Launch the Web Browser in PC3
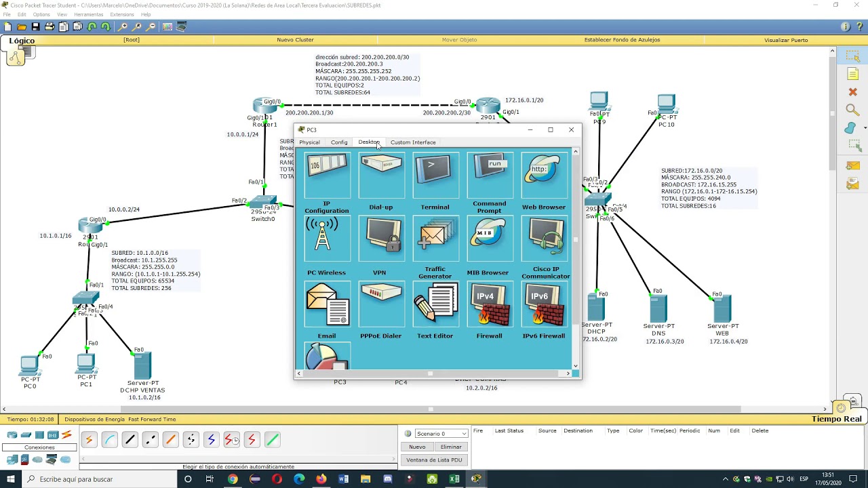Image resolution: width=868 pixels, height=488 pixels. (x=544, y=175)
